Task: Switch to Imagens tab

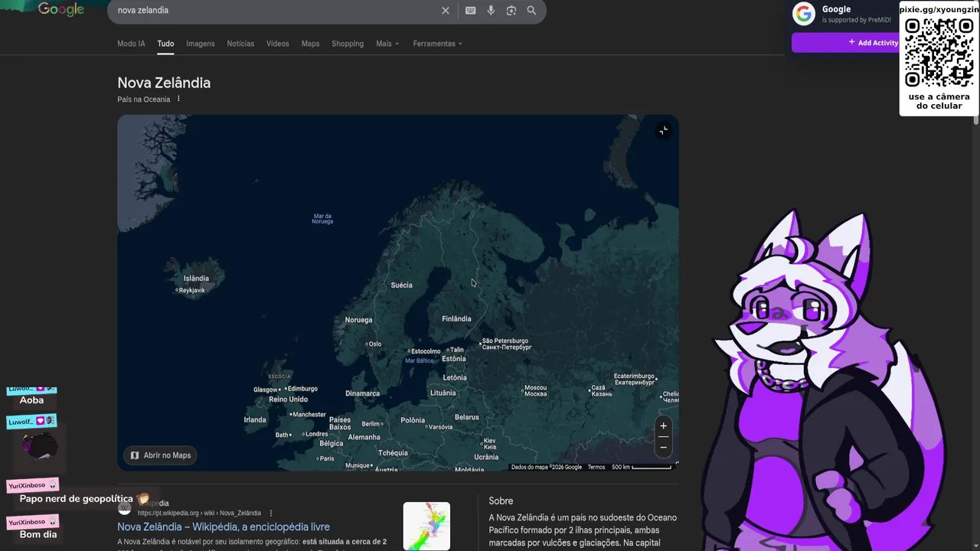Action: coord(201,44)
